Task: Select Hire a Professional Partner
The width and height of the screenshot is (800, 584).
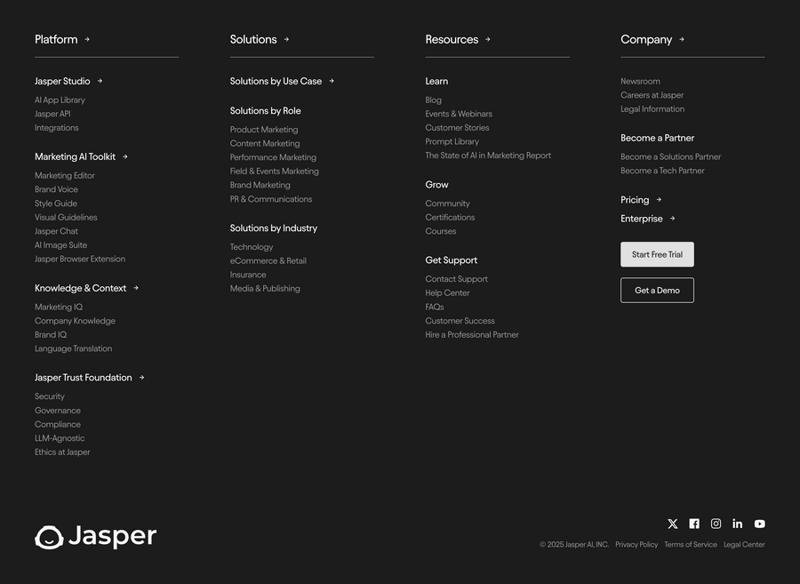Action: [471, 334]
